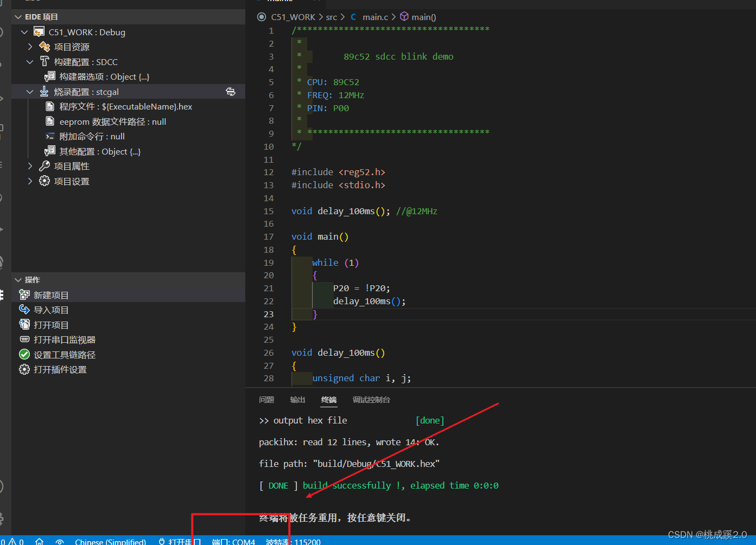Collapse the C51_WORK : Debug project node
Image resolution: width=756 pixels, height=545 pixels.
point(24,32)
